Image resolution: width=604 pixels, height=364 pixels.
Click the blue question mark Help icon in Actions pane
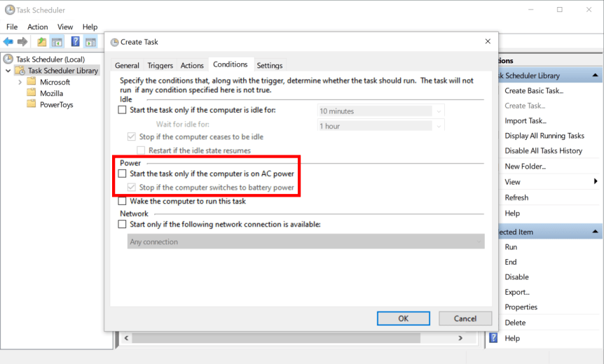click(493, 338)
